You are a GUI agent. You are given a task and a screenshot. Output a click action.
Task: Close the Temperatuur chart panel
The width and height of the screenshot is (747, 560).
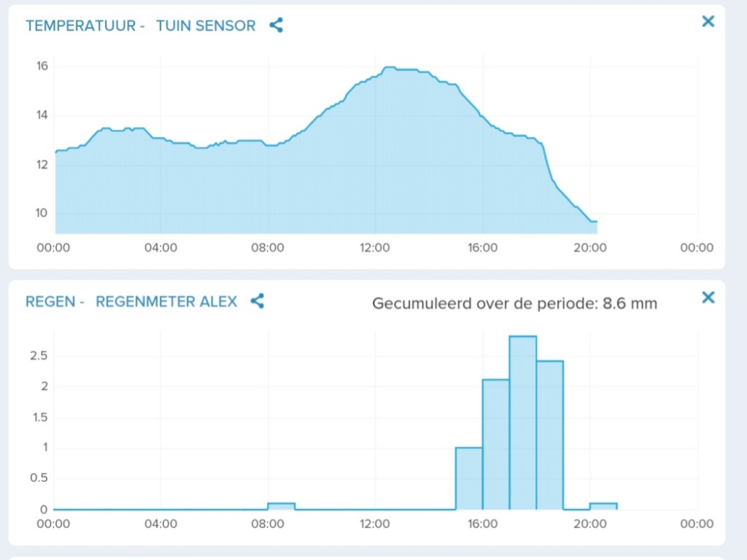[708, 21]
